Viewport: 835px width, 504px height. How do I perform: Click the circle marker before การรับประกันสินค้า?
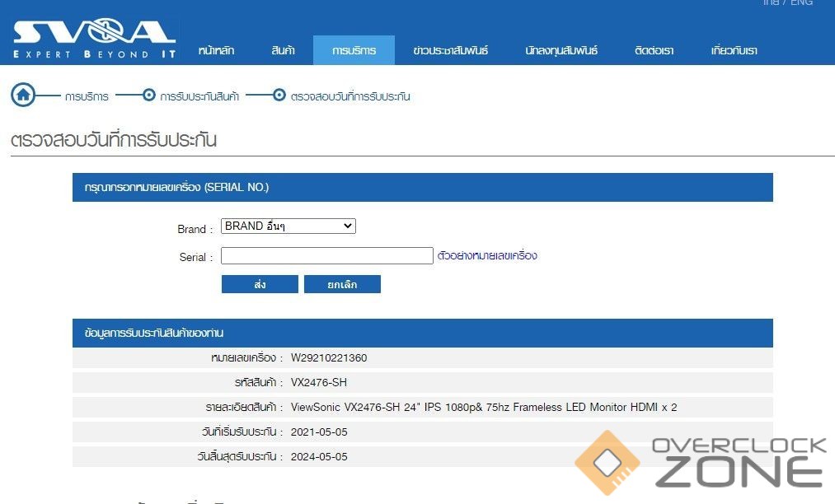[149, 96]
